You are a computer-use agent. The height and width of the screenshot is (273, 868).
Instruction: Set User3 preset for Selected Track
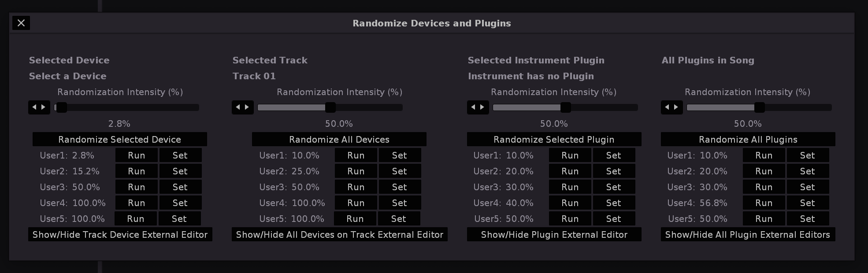[399, 187]
